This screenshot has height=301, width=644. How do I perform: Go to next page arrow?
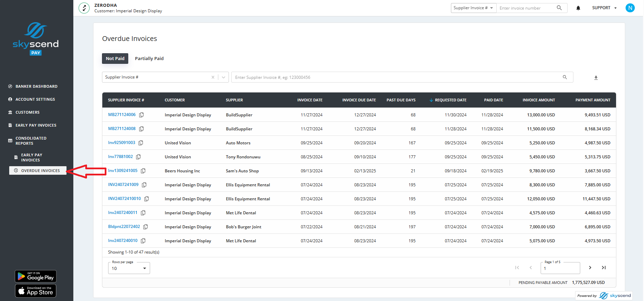tap(590, 268)
